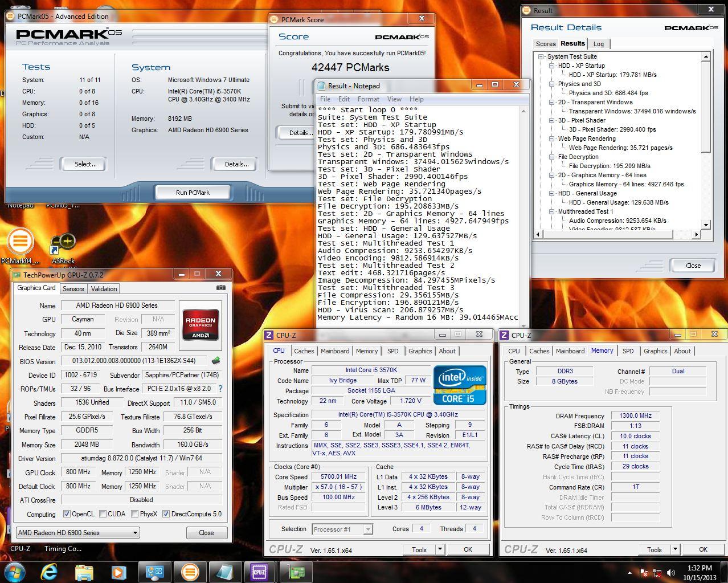This screenshot has width=728, height=583.
Task: Open the SPD tab in right CPU-Z
Action: click(x=628, y=351)
